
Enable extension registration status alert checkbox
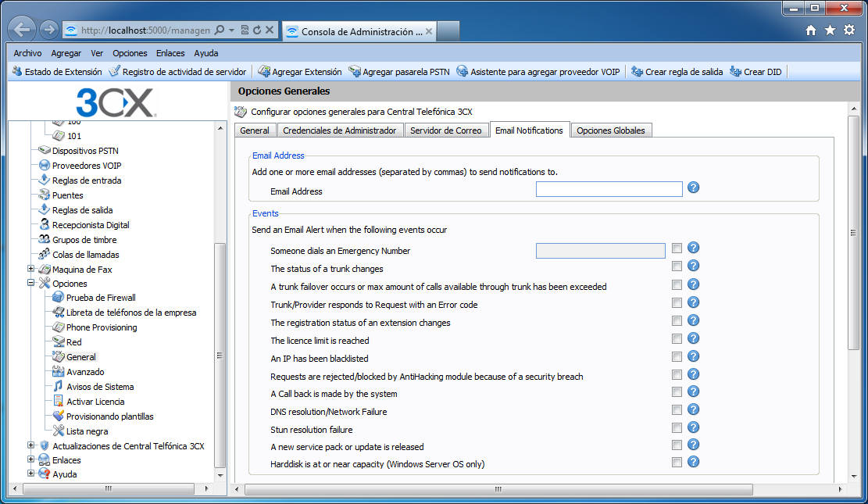click(677, 320)
